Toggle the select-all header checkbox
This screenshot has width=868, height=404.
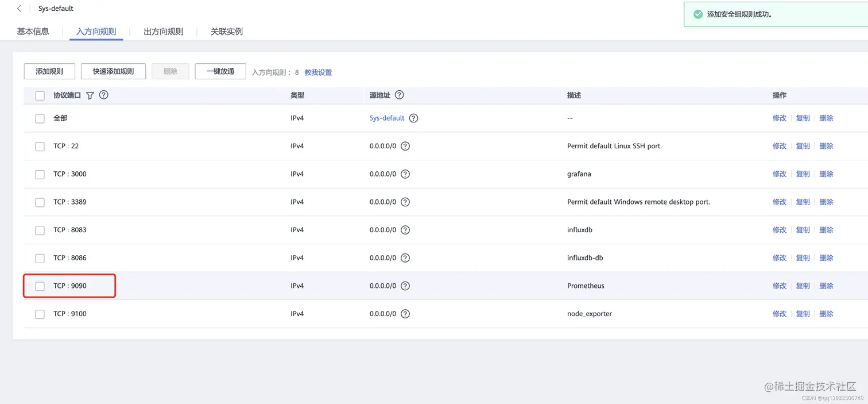point(40,96)
